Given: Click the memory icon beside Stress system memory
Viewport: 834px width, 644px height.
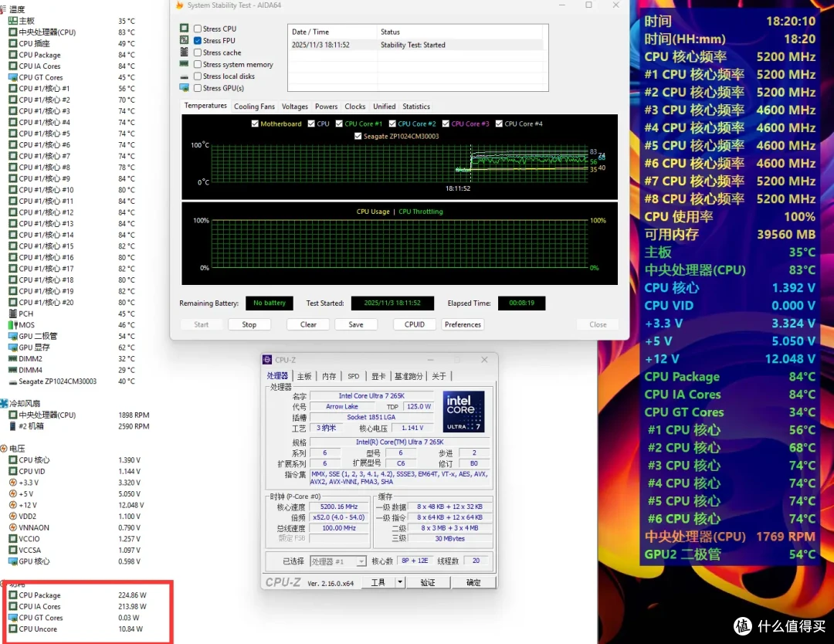Looking at the screenshot, I should [184, 64].
